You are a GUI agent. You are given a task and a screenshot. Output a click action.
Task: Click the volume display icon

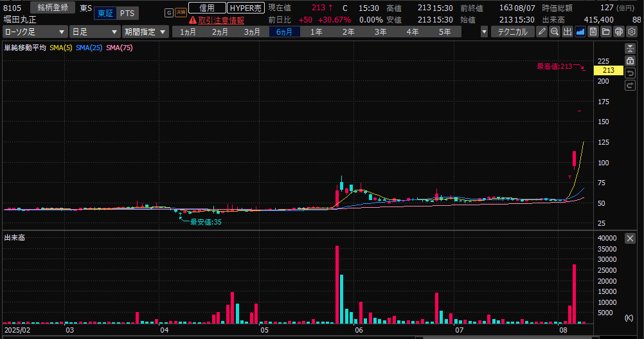[x=568, y=32]
